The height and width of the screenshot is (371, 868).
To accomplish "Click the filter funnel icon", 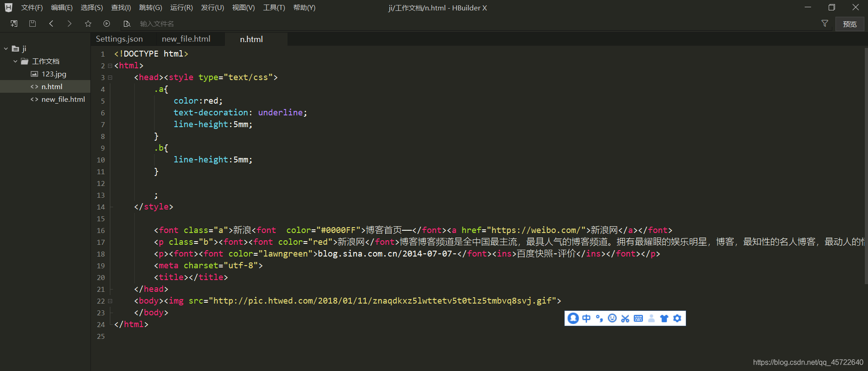I will (825, 24).
